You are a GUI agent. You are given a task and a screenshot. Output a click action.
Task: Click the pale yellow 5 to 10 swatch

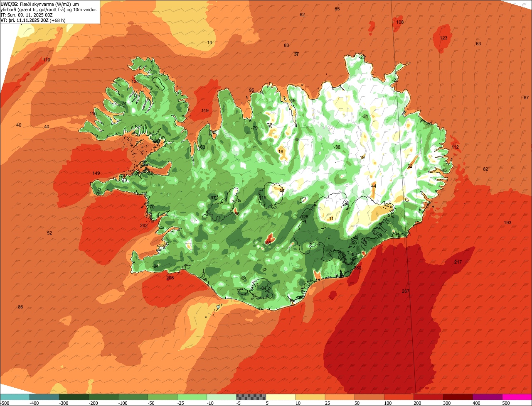coord(281,397)
